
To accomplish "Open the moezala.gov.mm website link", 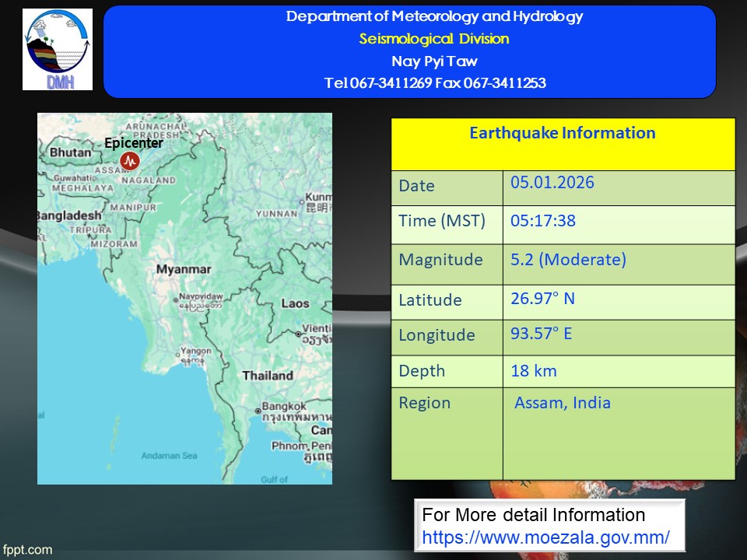I will pos(545,537).
